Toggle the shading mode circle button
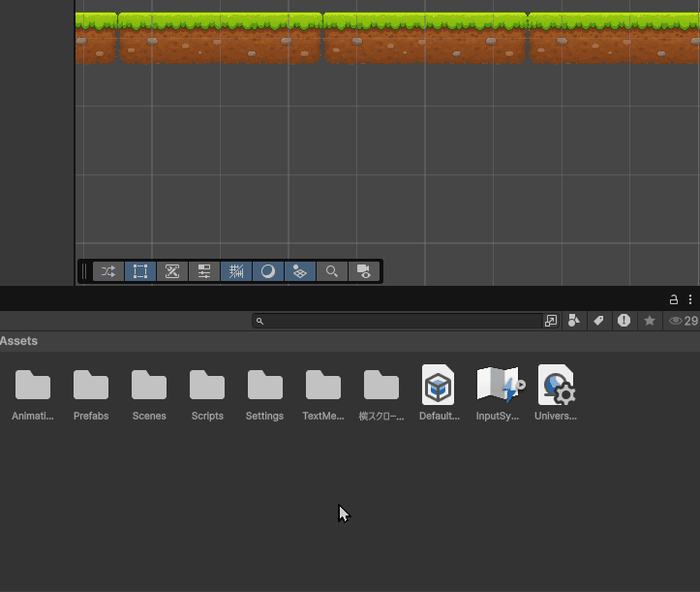This screenshot has width=700, height=592. point(268,271)
